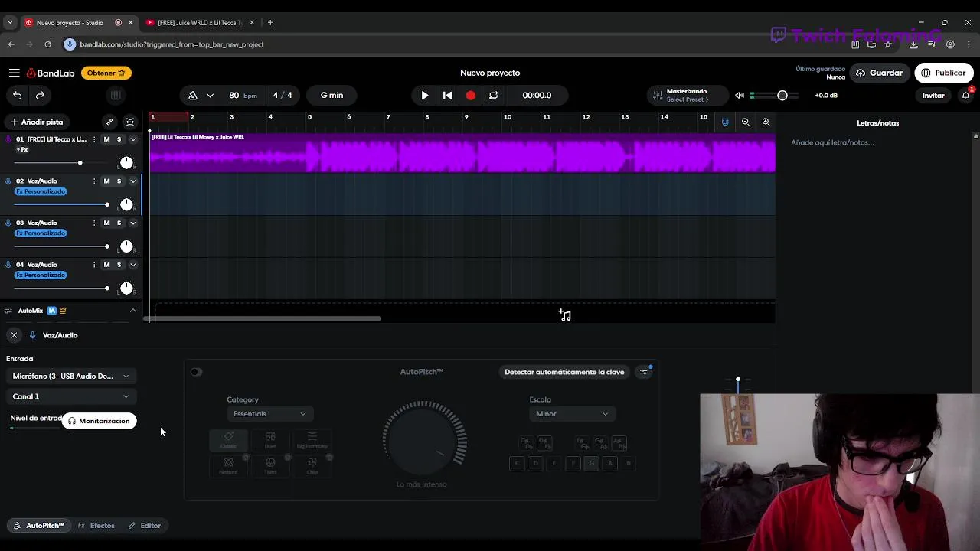
Task: Zoom out the timeline
Action: (x=745, y=122)
